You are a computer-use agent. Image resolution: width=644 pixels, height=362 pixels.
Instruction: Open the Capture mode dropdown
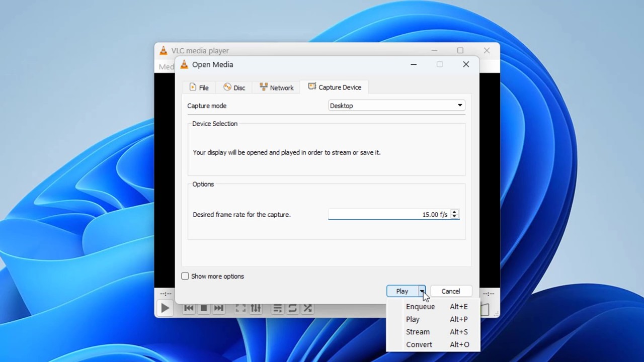coord(396,106)
